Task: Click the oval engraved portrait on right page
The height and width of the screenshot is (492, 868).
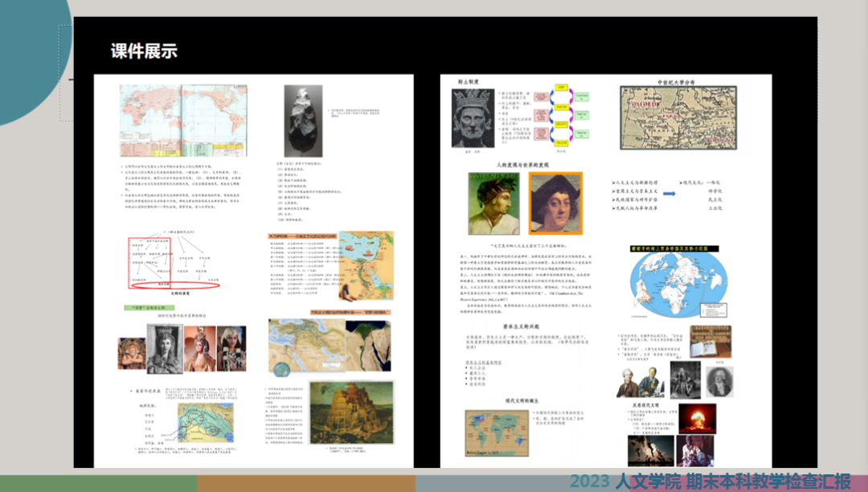Action: (x=719, y=381)
